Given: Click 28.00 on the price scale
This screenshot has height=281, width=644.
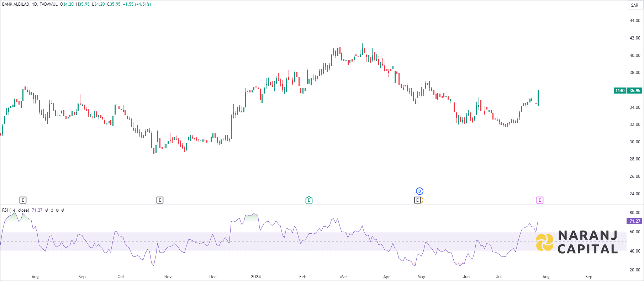Looking at the screenshot, I should tap(635, 159).
